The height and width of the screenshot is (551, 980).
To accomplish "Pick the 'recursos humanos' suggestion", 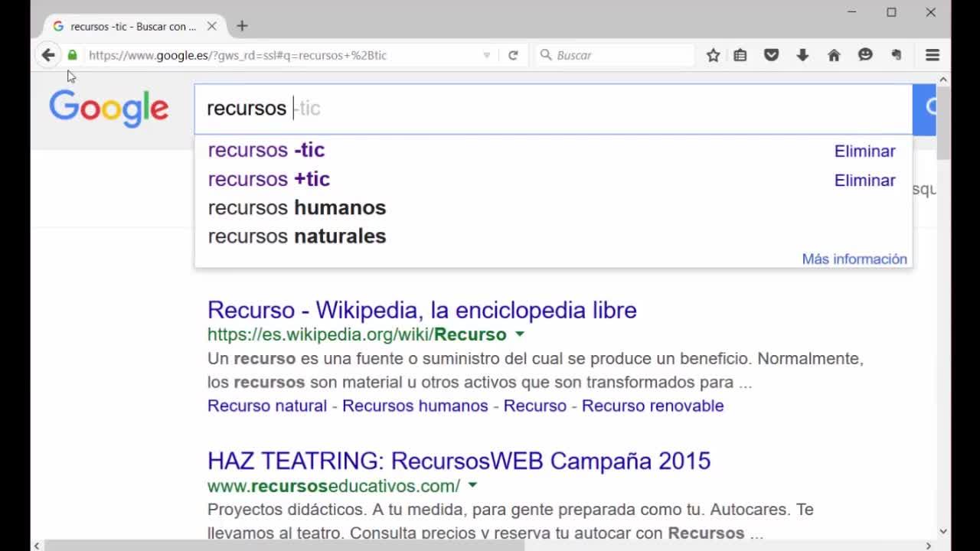I will pyautogui.click(x=297, y=207).
